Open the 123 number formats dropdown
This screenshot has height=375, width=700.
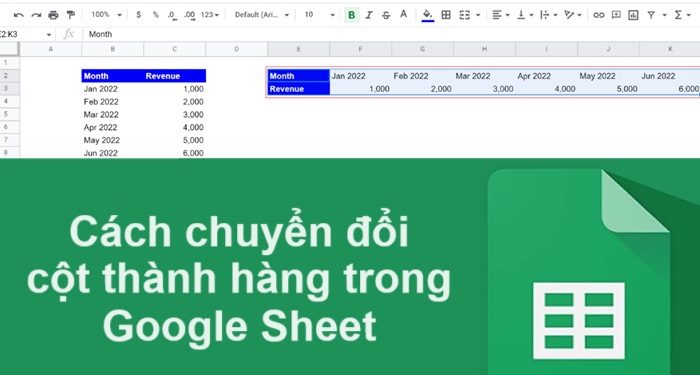pyautogui.click(x=210, y=15)
